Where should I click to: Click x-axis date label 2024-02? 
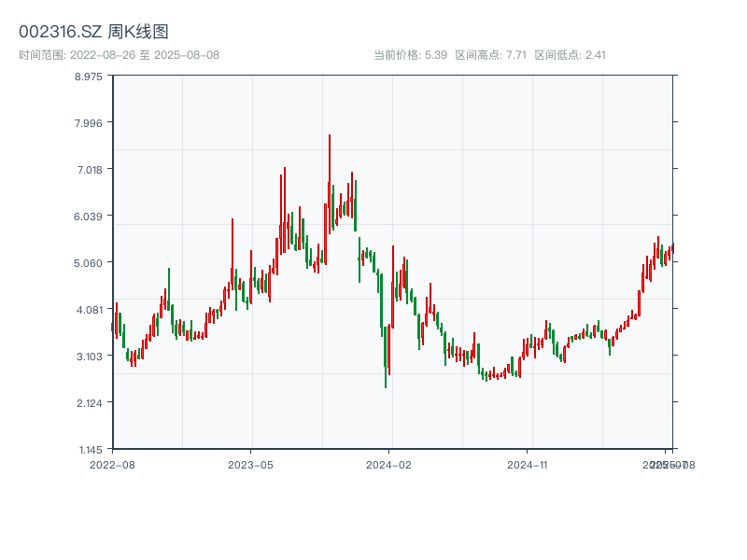[x=388, y=465]
